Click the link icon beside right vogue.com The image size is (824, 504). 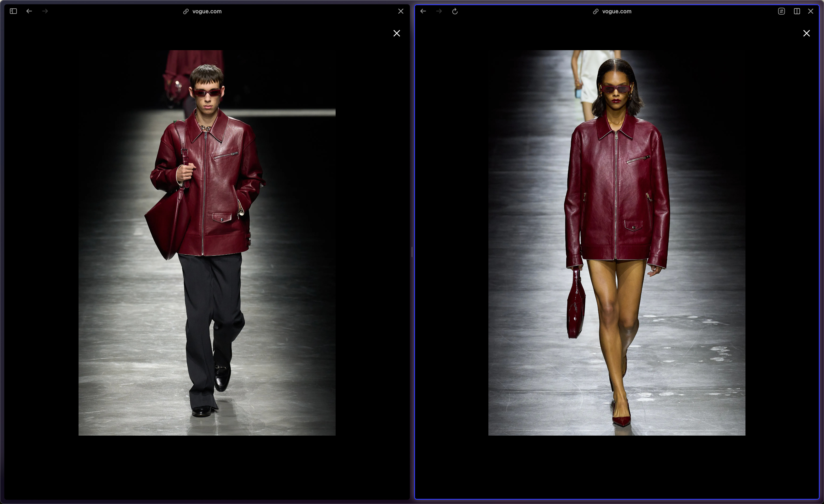[x=596, y=12]
